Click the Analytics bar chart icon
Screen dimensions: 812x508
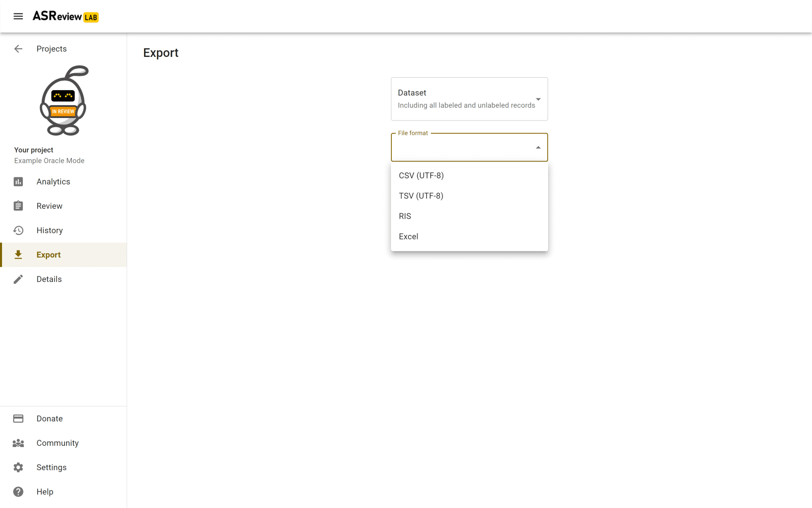coord(18,182)
